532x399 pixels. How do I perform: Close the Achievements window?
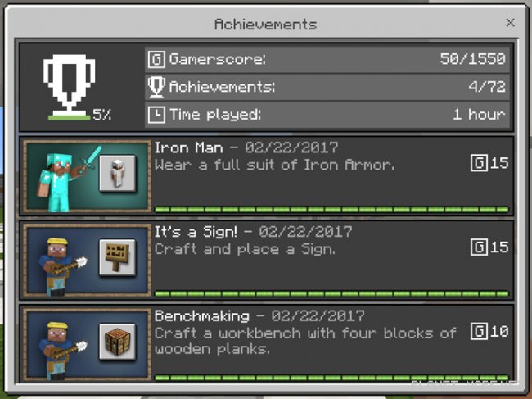(510, 23)
